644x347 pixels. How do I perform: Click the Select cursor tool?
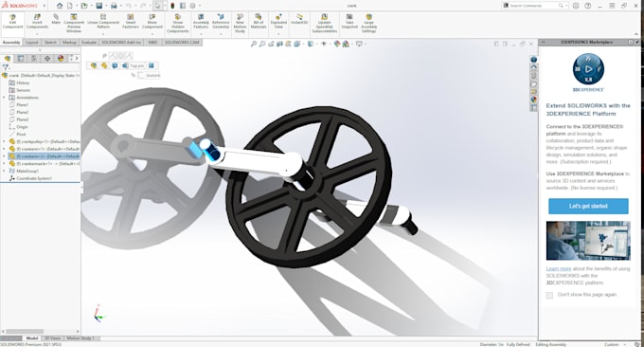[x=158, y=6]
